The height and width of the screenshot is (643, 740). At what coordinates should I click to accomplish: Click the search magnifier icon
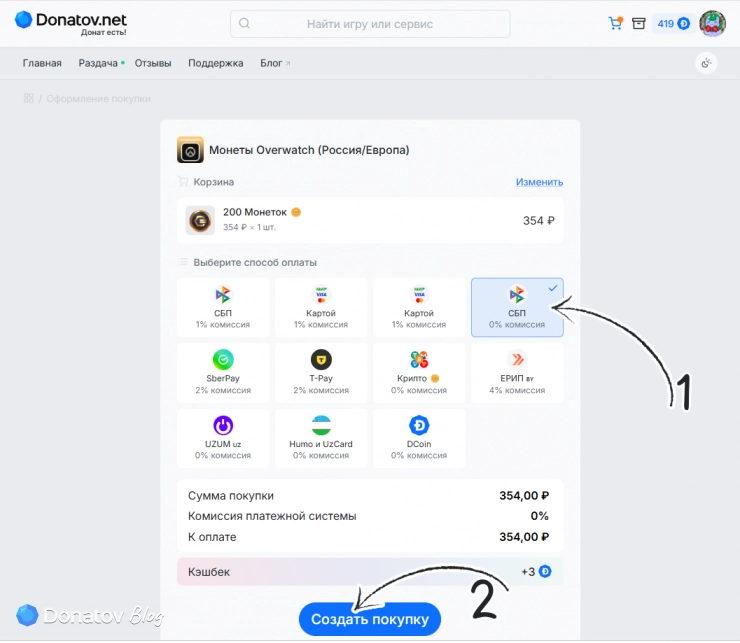click(244, 23)
